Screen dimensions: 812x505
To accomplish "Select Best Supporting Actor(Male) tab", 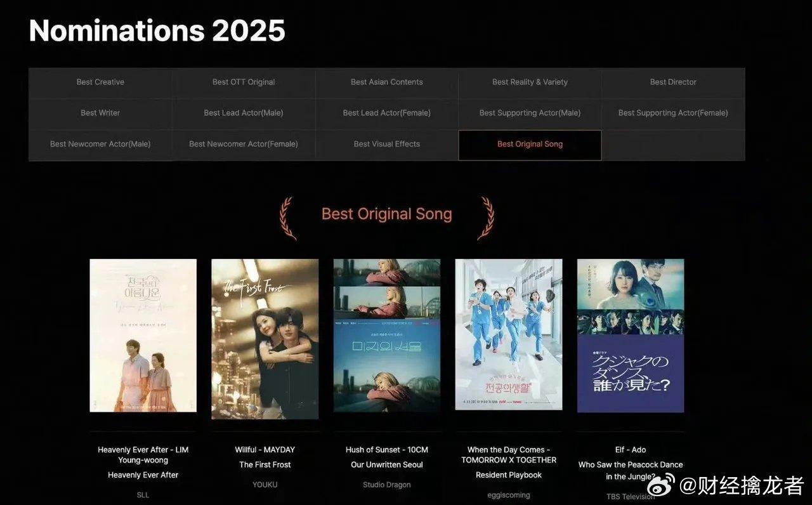I will point(530,113).
